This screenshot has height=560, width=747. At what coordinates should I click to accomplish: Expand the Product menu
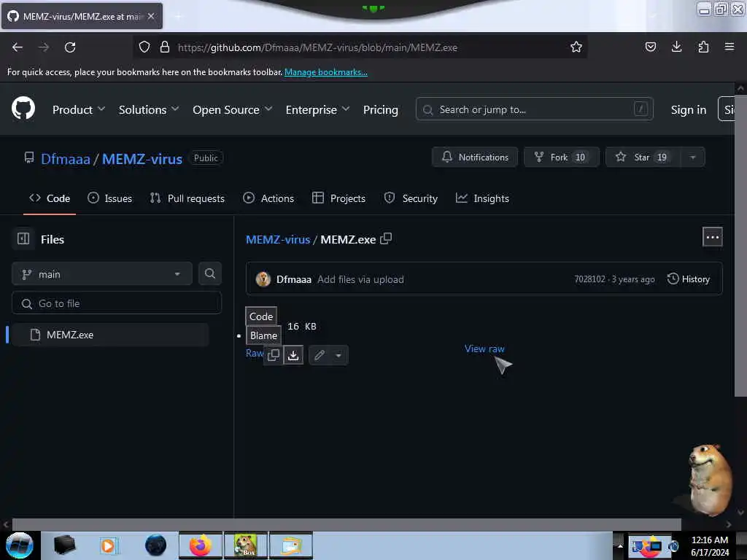tap(79, 109)
